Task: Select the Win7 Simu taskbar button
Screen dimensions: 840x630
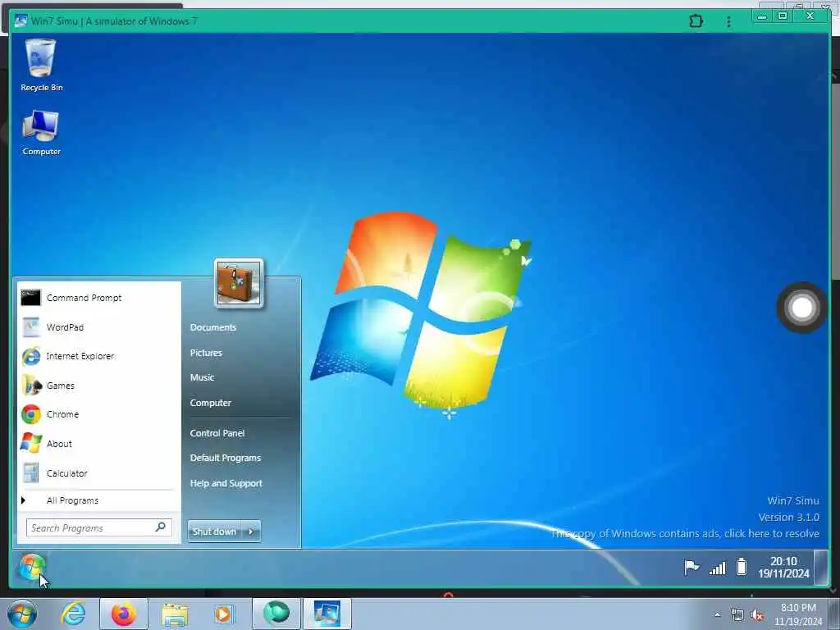Action: [327, 614]
